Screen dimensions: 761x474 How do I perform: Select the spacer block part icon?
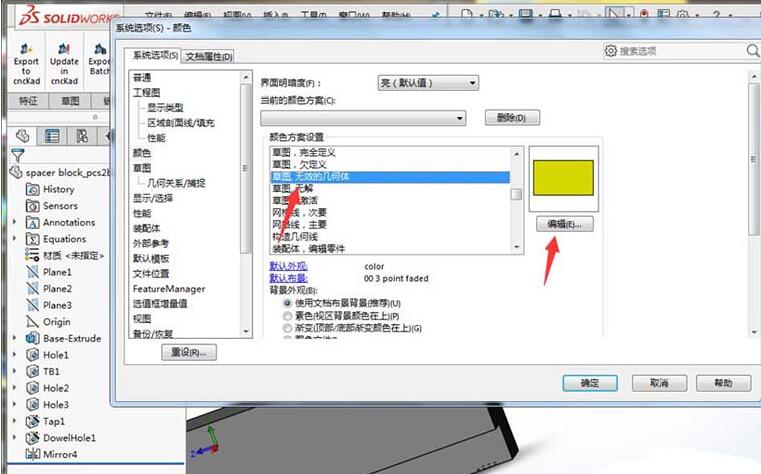pos(16,172)
